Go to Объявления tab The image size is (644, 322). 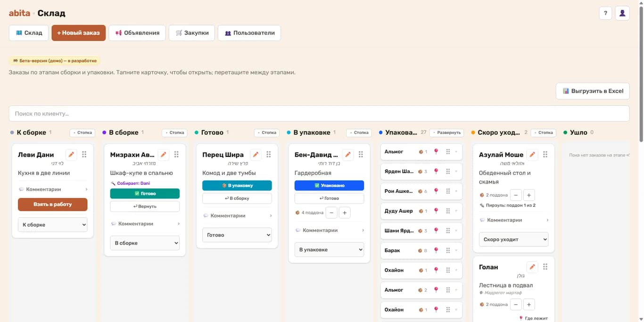pos(137,33)
